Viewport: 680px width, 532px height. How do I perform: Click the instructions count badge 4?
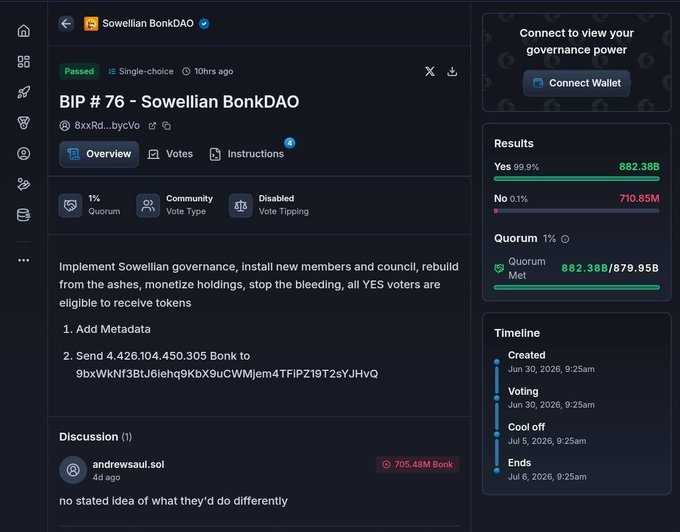point(290,143)
